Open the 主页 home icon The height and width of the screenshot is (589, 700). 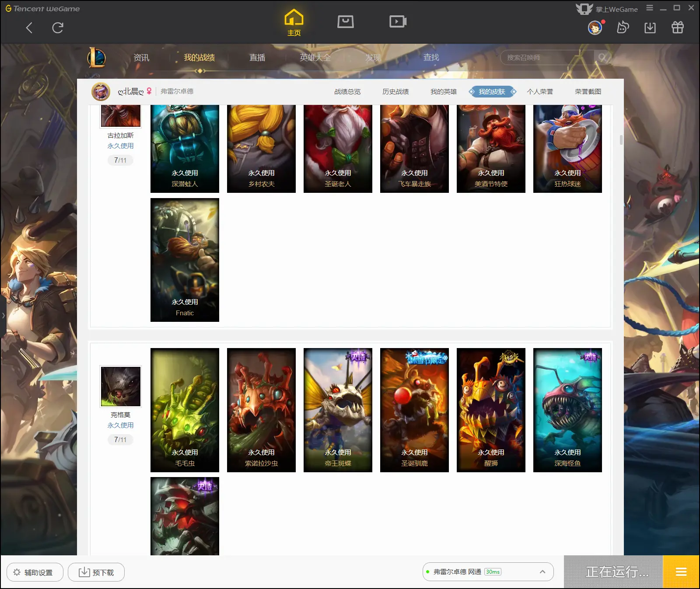pos(294,23)
